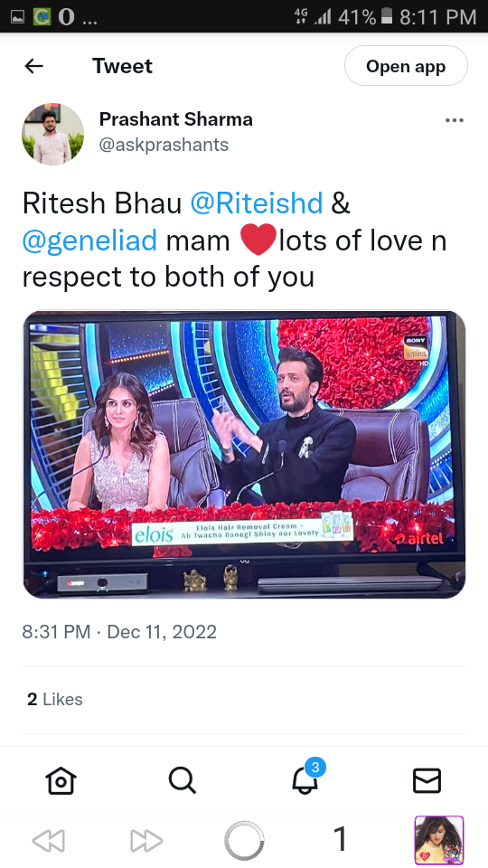
Task: Tap the Open app button
Action: tap(406, 66)
